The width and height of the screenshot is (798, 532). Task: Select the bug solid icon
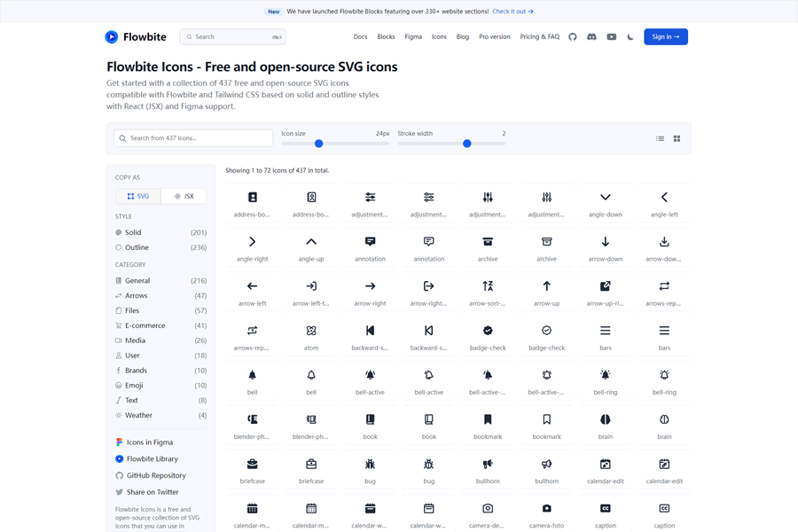[370, 465]
